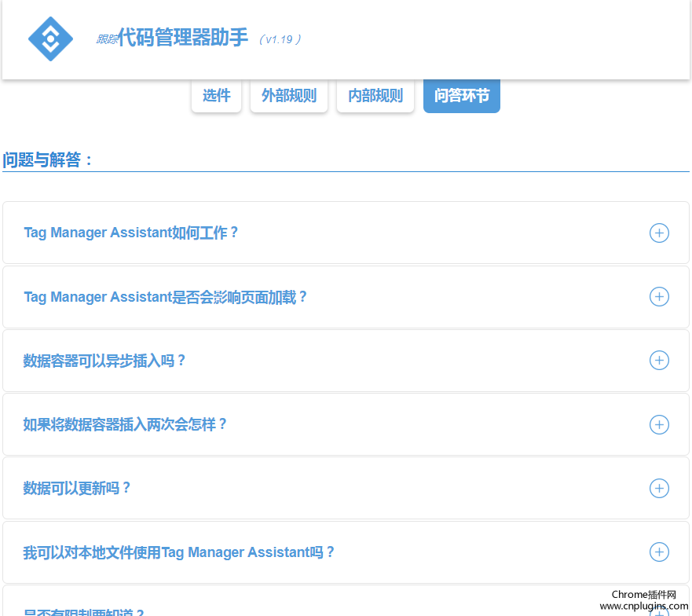Screen dimensions: 692x616
Task: Click the question 我可以对本地文件使用Tag Manager Assistant吗？
Action: point(179,552)
